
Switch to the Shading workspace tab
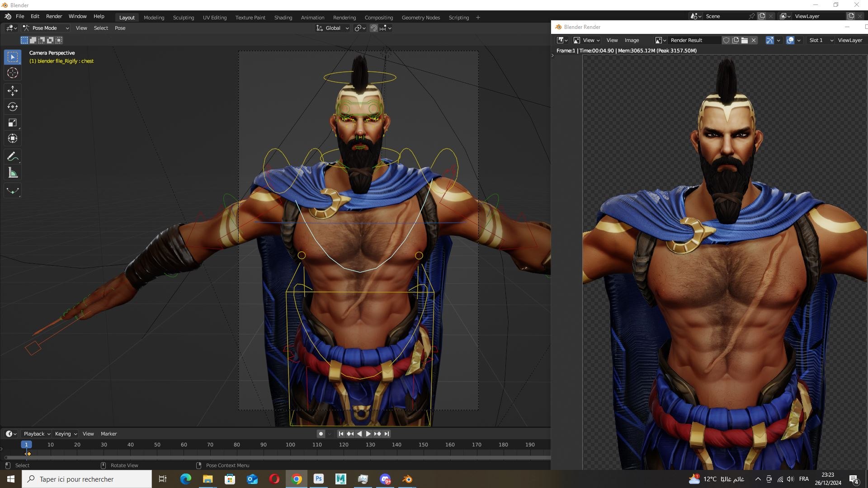click(283, 18)
